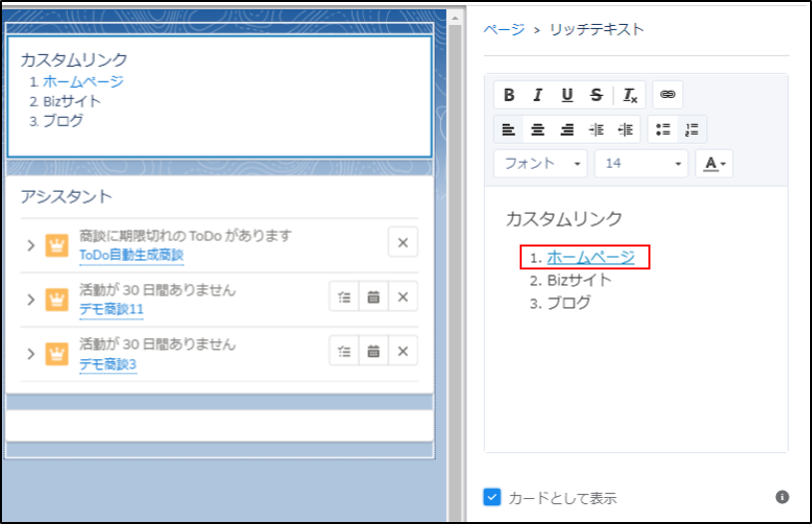Click the first indent icon in toolbar
Viewport: 812px width, 524px height.
pyautogui.click(x=597, y=129)
